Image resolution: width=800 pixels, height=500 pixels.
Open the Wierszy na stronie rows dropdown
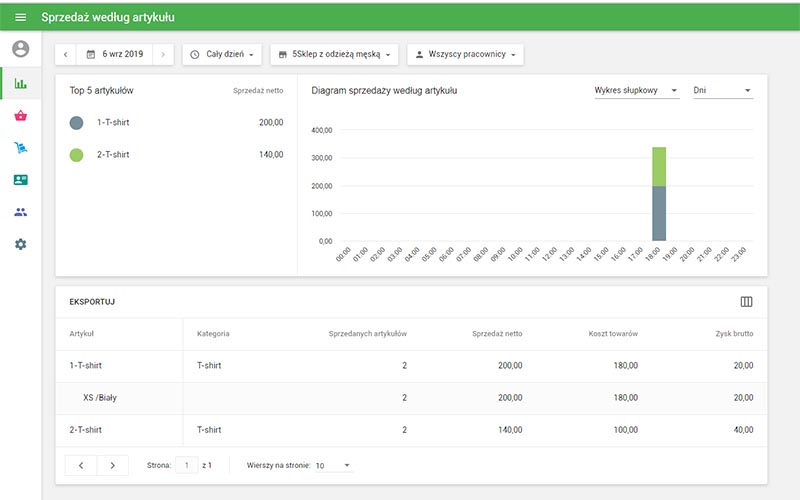333,465
